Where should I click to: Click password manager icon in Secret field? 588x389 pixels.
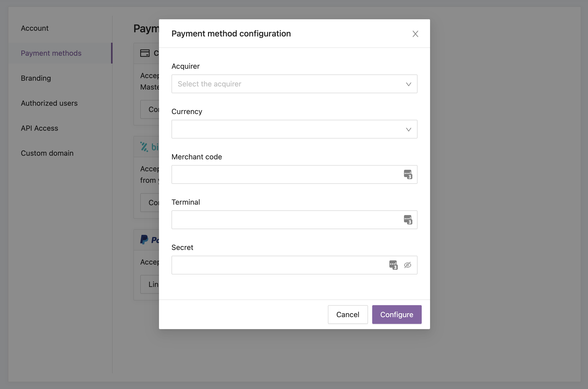click(x=393, y=265)
